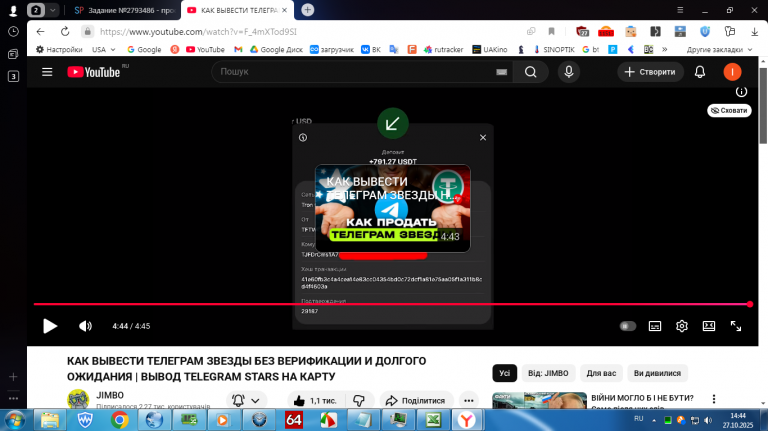Screen dimensions: 768x431
Task: Open ВІЙНИ МОГЛО Б І НЕ БУТИ video thumbnail
Action: pos(539,401)
